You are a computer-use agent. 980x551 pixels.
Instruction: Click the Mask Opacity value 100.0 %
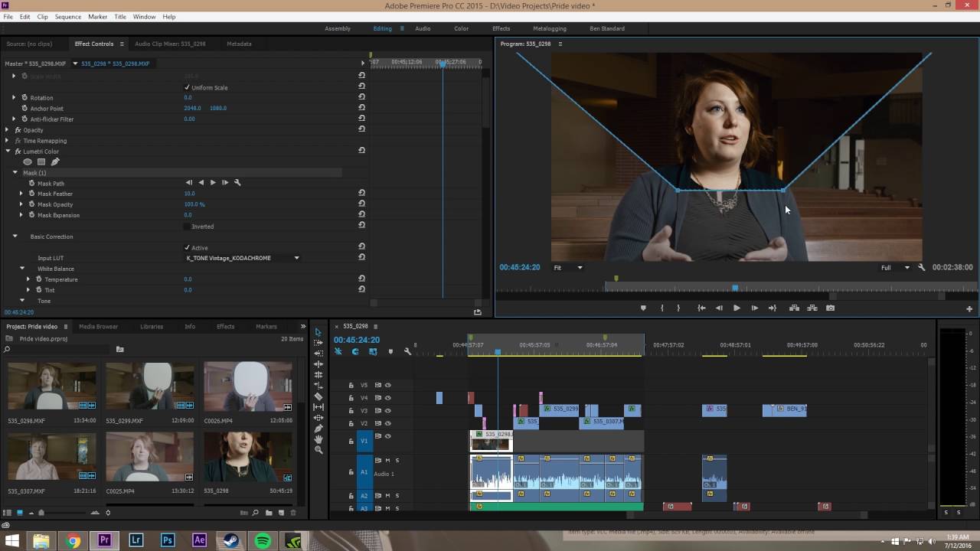(x=194, y=204)
